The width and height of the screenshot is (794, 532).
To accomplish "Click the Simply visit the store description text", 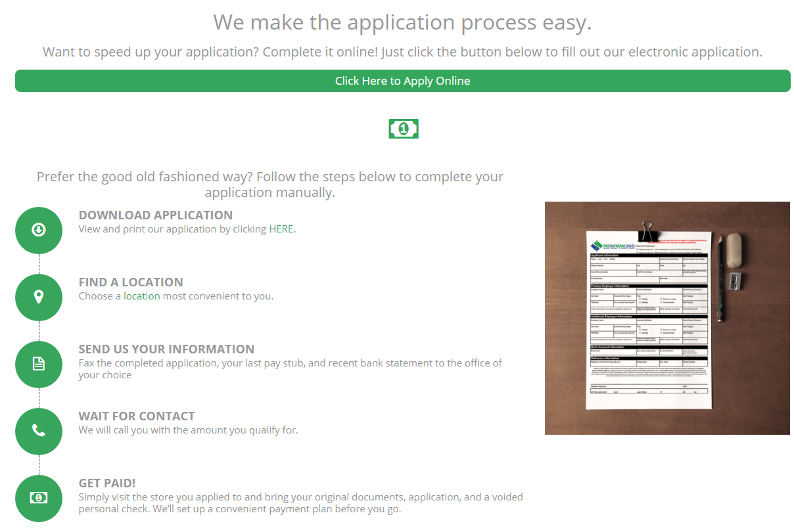I will tap(301, 503).
